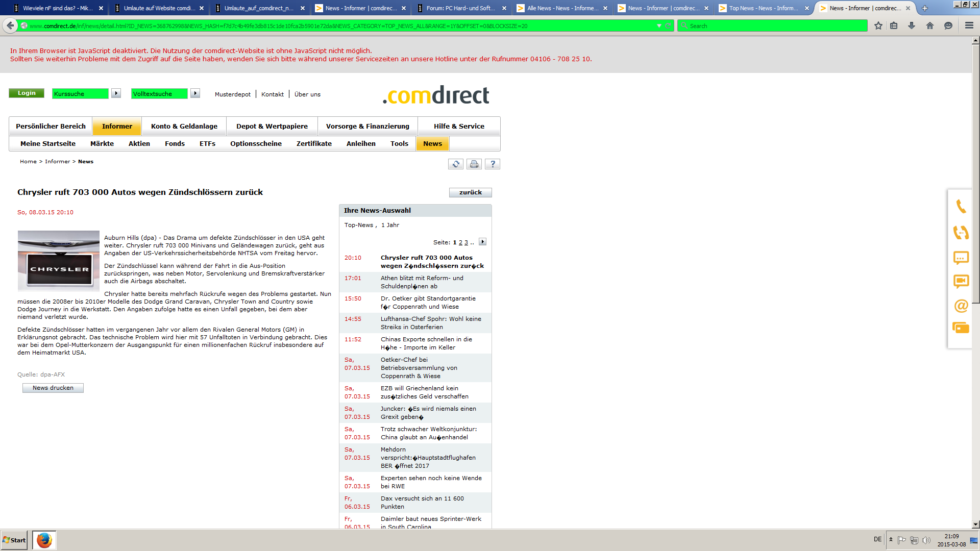Open the Musterdepot link
The height and width of the screenshot is (551, 980).
233,94
